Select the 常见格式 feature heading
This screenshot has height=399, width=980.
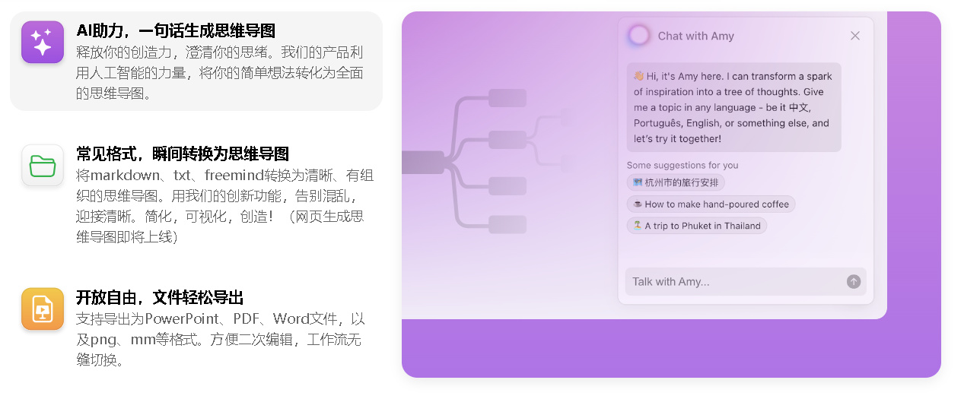tap(183, 154)
